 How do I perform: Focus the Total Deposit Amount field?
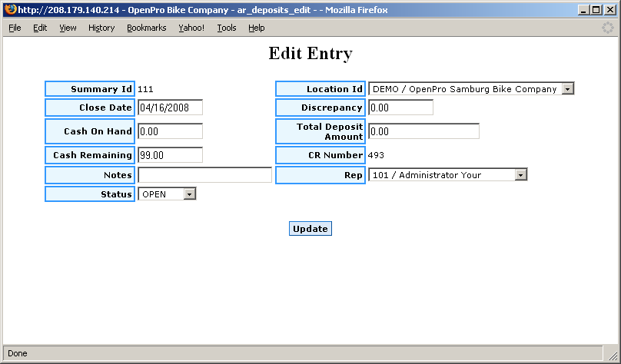(423, 131)
